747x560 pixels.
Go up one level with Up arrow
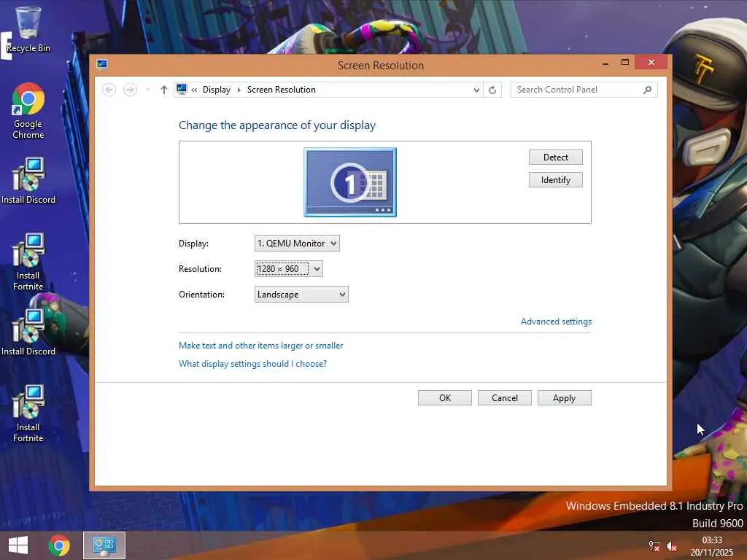coord(164,90)
